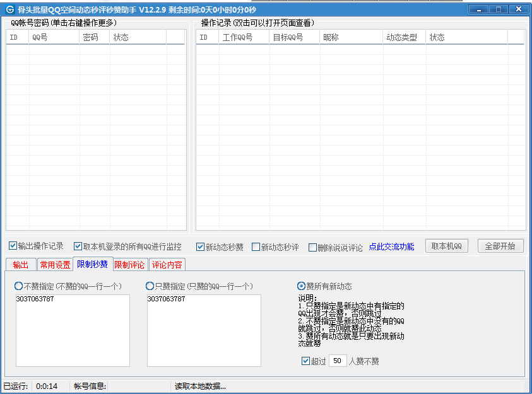Click 工作QQ号 column header
The width and height of the screenshot is (532, 394).
[244, 37]
